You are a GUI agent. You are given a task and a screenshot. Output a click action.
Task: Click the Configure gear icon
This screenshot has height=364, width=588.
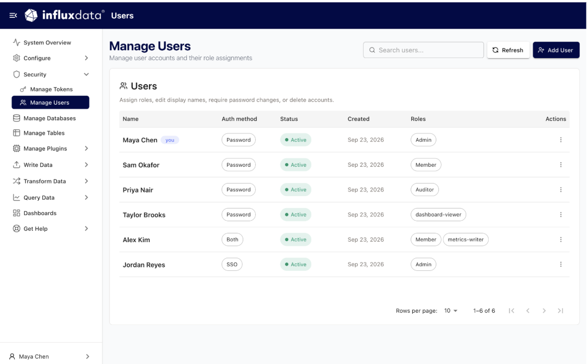pos(17,58)
